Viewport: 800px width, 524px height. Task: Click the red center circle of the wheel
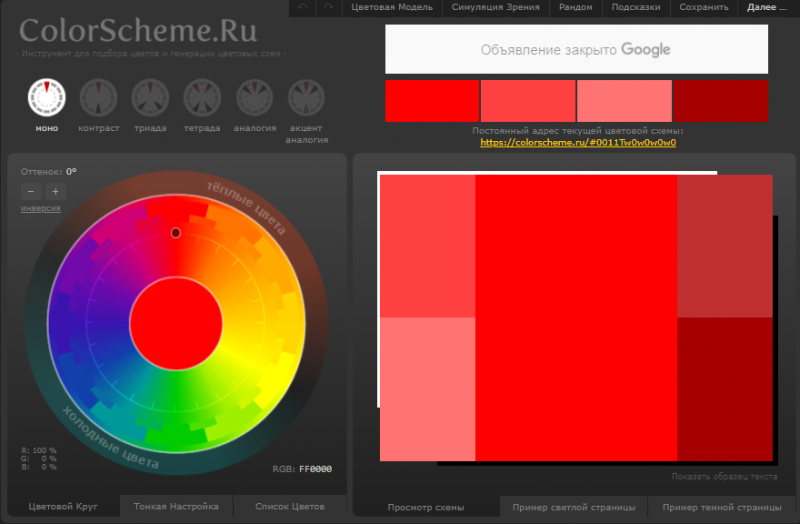tap(176, 323)
